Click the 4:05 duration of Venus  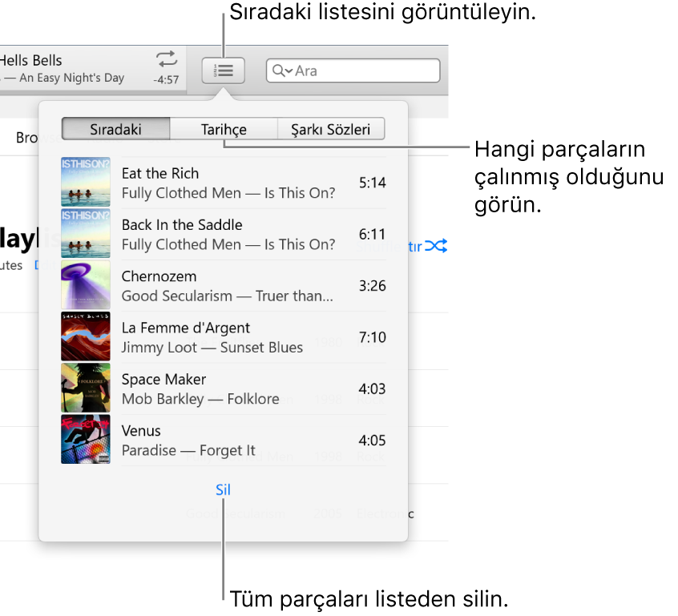tap(373, 440)
